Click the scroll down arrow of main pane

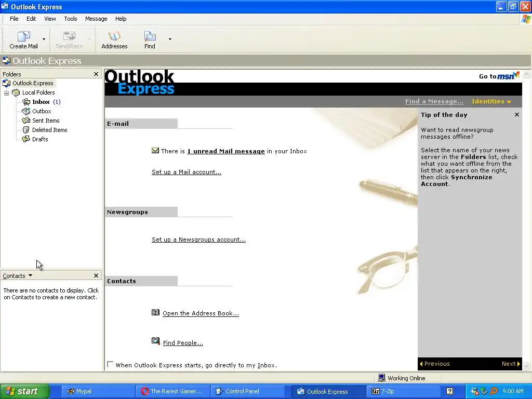click(527, 366)
